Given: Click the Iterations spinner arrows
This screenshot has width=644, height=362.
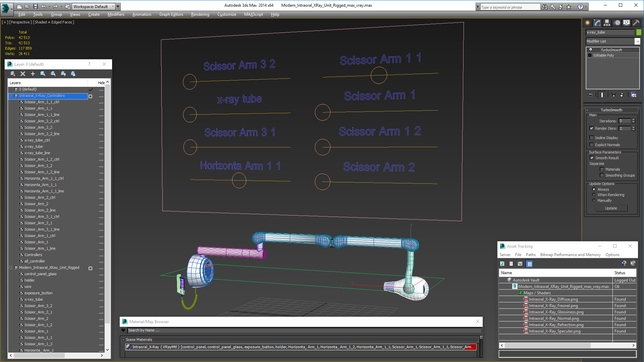Looking at the screenshot, I should (633, 121).
